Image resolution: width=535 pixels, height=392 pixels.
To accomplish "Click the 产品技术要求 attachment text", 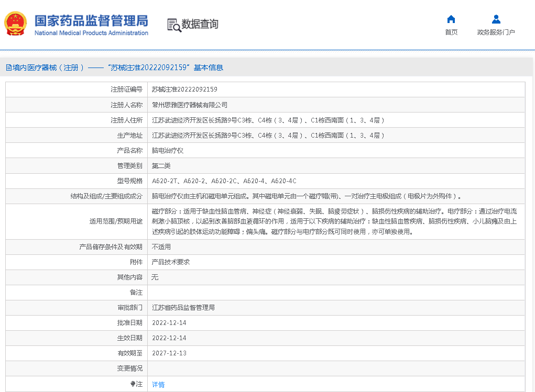I will tap(171, 262).
